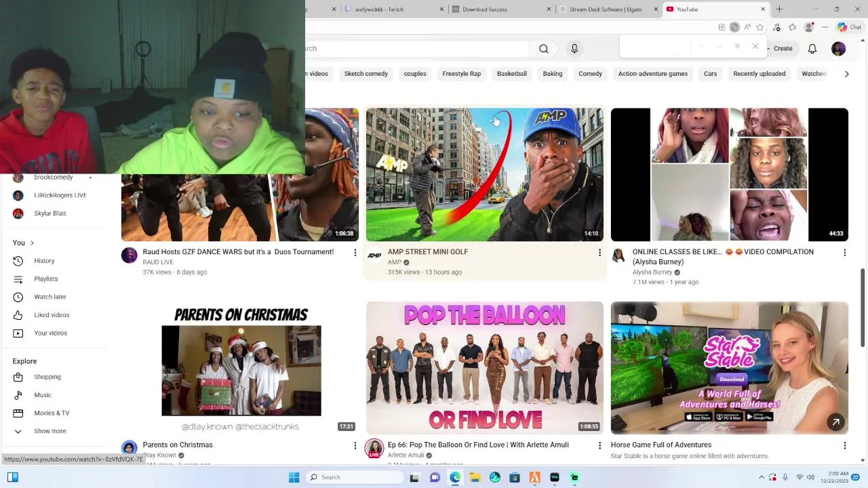Open Edge Settings and more menu
This screenshot has width=868, height=488.
[825, 27]
